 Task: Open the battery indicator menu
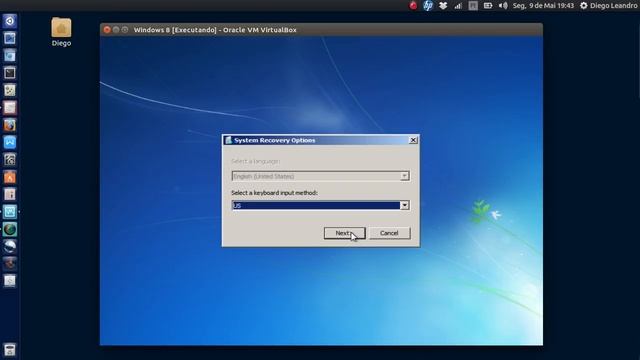click(488, 6)
